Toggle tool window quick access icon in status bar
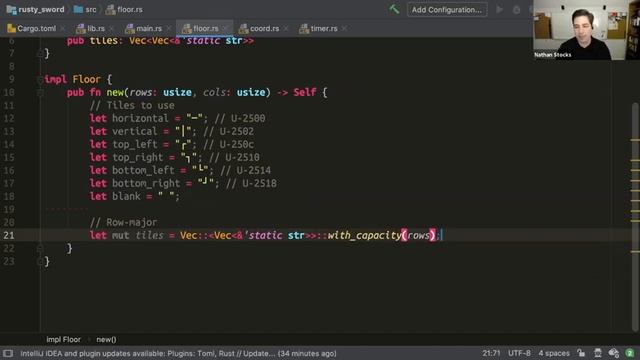Image resolution: width=640 pixels, height=360 pixels. click(x=8, y=353)
